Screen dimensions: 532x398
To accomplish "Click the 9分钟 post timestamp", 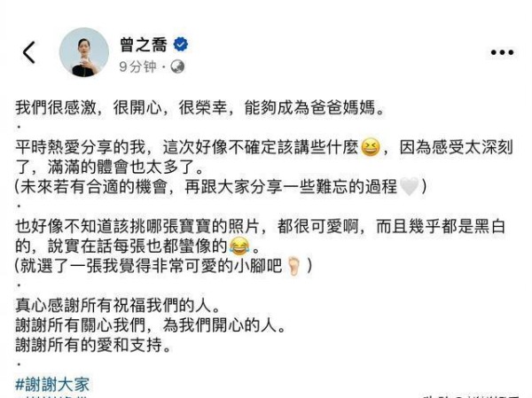I will tap(137, 66).
